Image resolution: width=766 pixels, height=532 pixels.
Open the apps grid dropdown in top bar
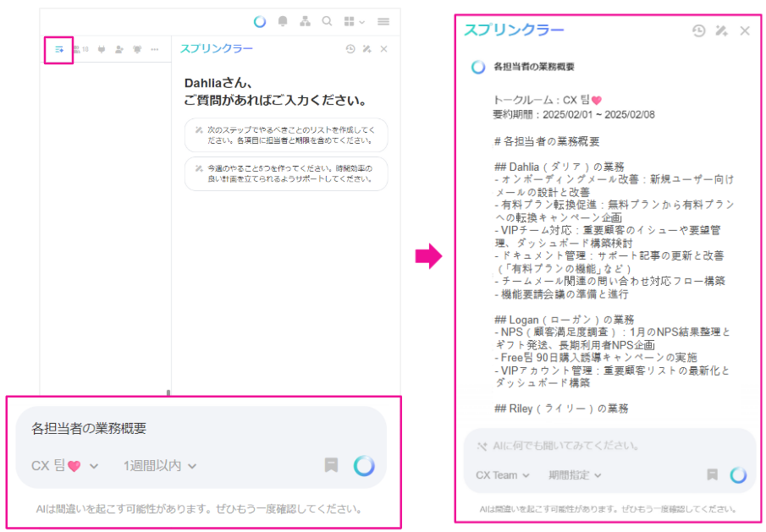354,21
